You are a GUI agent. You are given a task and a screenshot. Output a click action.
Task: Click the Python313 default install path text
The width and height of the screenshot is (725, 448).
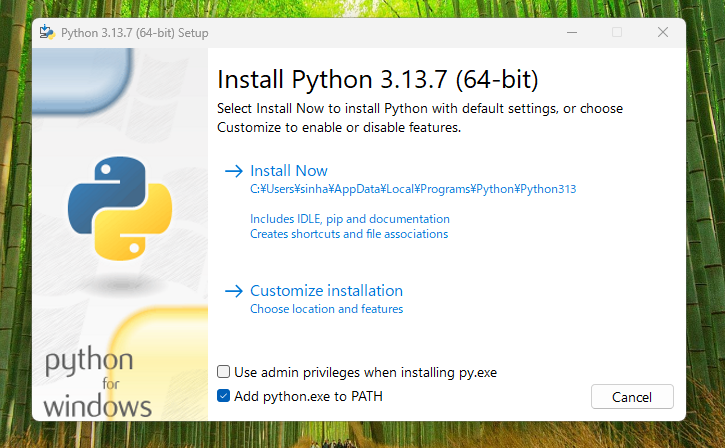[413, 189]
